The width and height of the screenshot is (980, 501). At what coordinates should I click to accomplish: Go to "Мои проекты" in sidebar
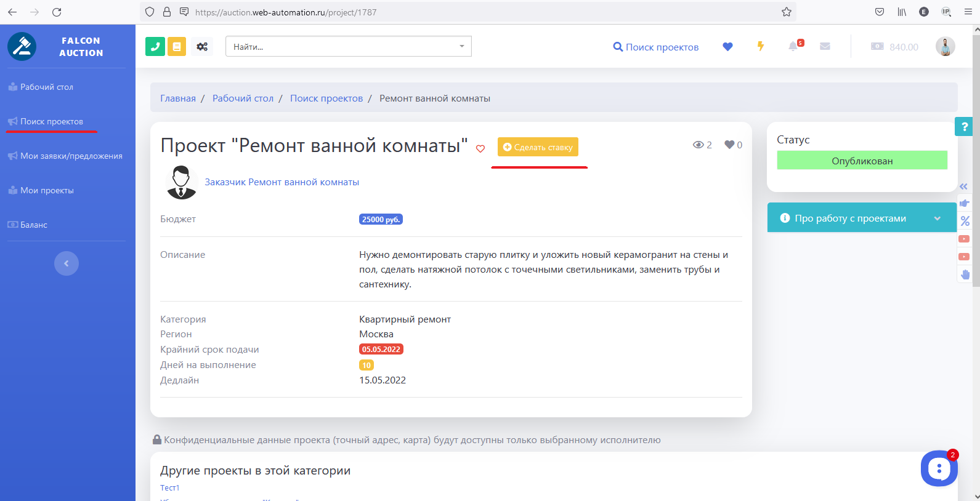click(x=47, y=191)
